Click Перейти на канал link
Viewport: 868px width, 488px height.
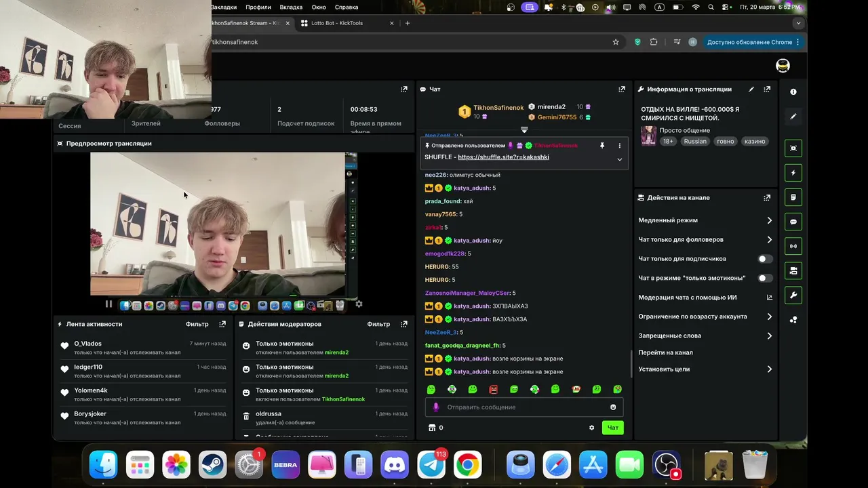pyautogui.click(x=665, y=352)
